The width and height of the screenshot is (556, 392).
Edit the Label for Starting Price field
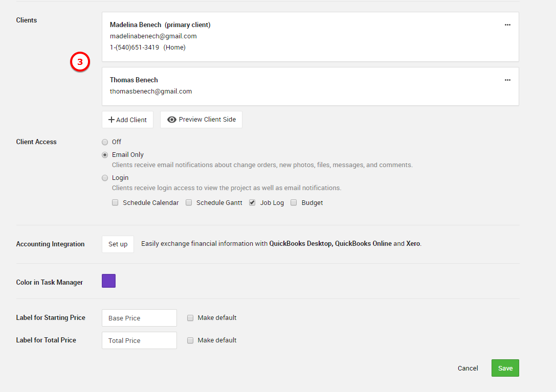click(x=139, y=318)
